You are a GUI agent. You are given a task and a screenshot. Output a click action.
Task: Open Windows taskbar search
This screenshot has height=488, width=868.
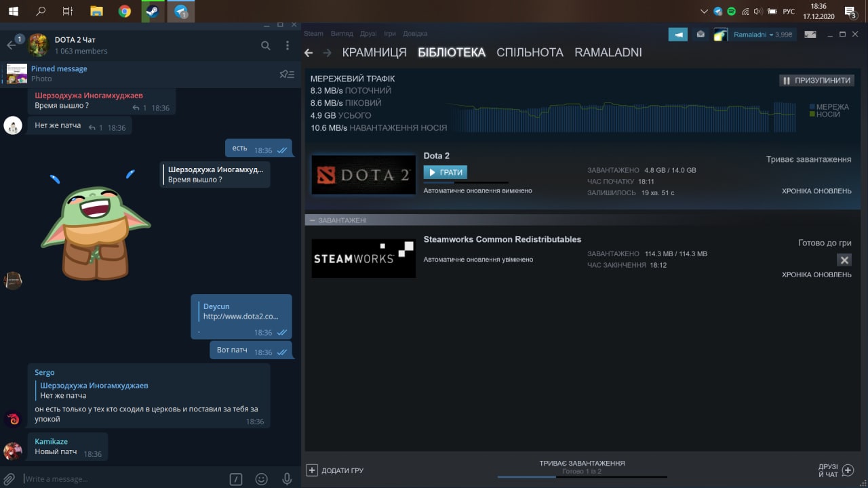[41, 11]
